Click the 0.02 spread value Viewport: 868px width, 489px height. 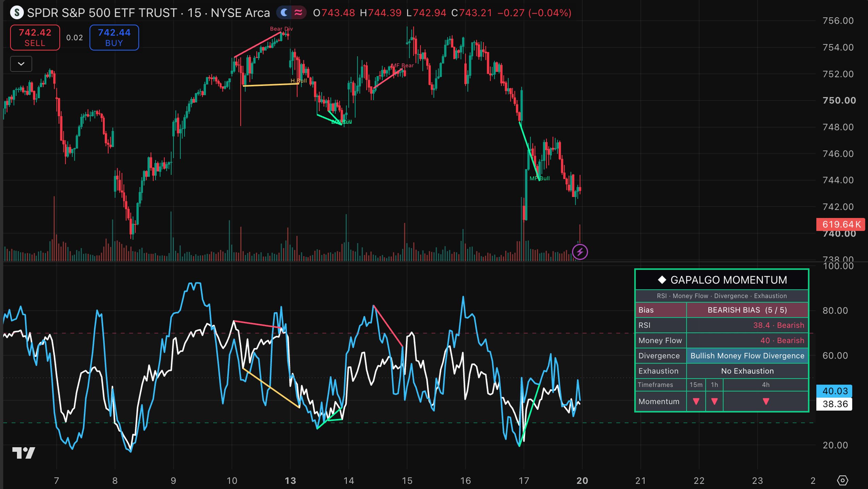point(74,38)
